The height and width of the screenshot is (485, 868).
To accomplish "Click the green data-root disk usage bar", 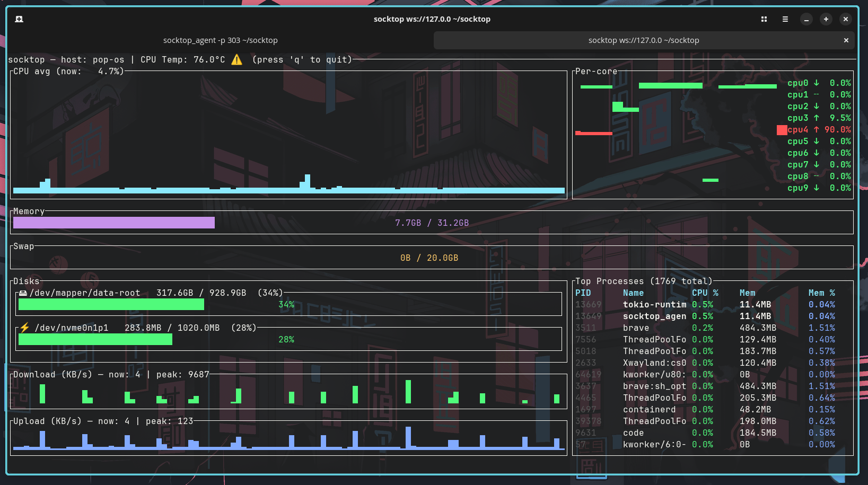I will point(111,304).
